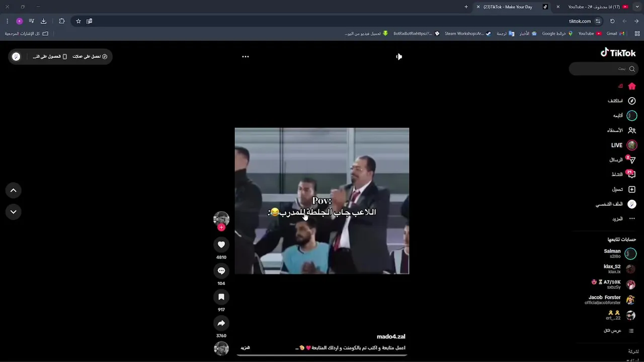Image resolution: width=644 pixels, height=362 pixels.
Task: Open the mado4.zal username link
Action: 391,337
